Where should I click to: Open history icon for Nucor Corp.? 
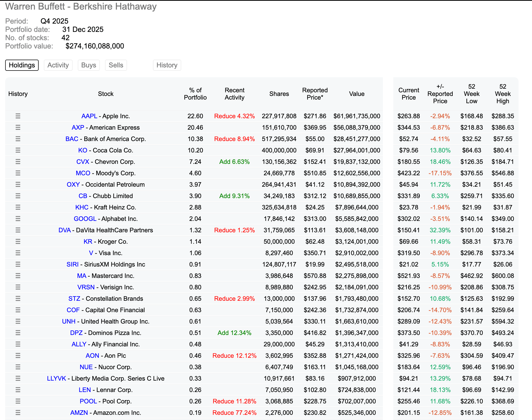coord(18,367)
